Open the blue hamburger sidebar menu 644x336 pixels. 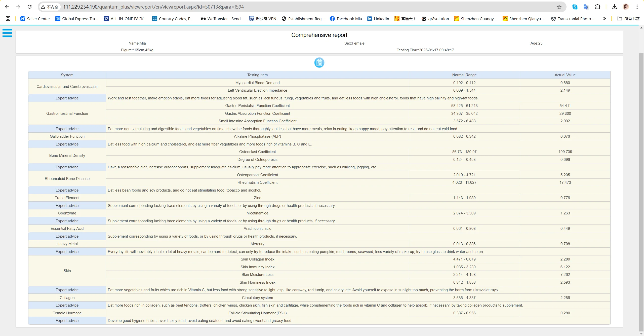(7, 33)
